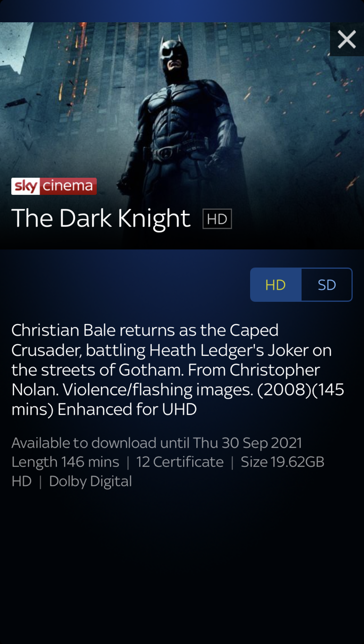The image size is (364, 644).
Task: Tap the HD badge beside the title
Action: coord(217,219)
